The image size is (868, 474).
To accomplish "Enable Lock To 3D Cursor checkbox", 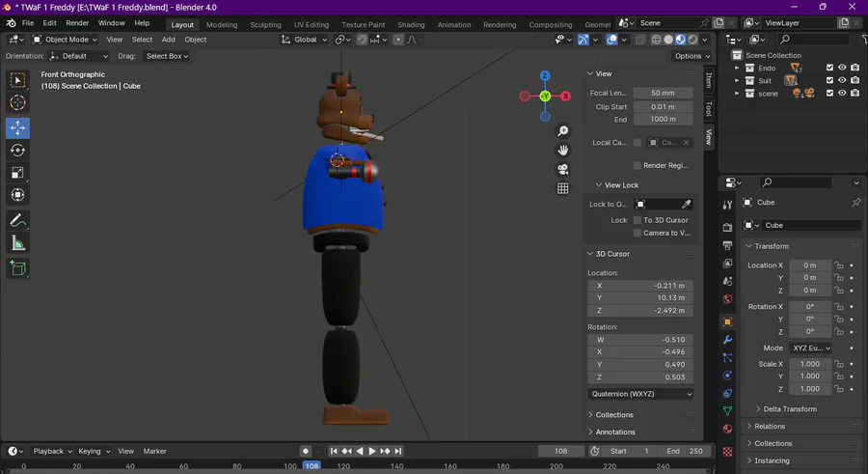I will tap(637, 220).
